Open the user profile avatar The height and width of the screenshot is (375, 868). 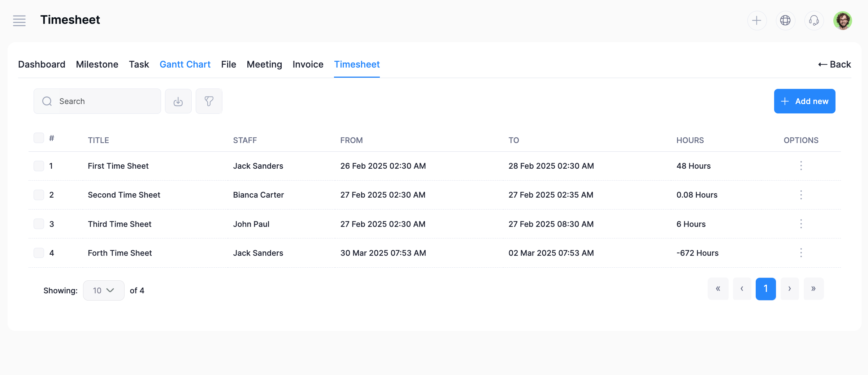[x=842, y=21]
